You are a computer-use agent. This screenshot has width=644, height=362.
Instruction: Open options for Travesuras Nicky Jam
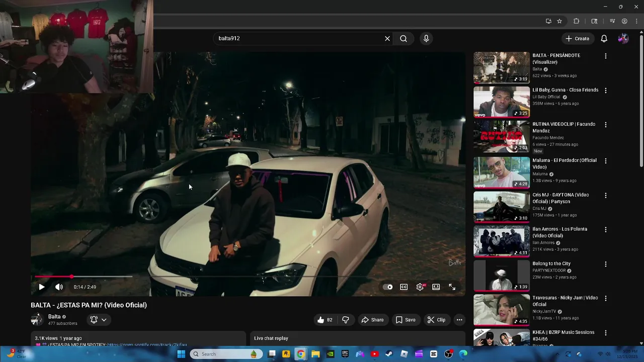pyautogui.click(x=606, y=299)
